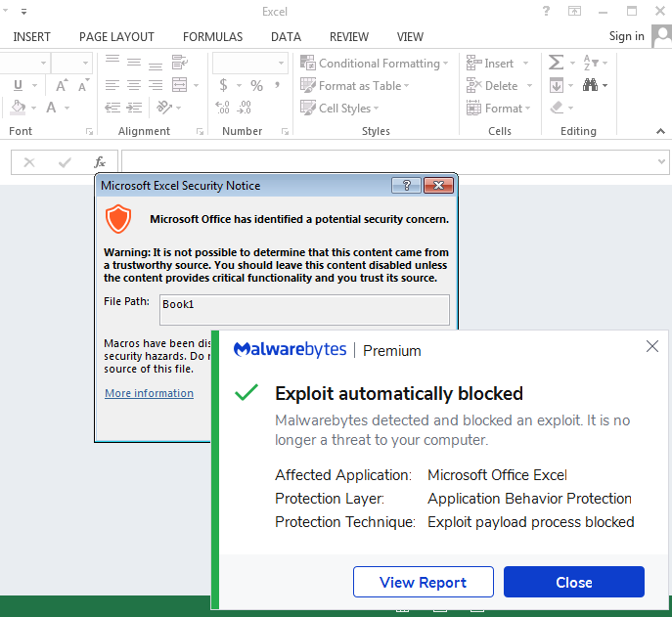Click Sign in at top right

coord(627,36)
